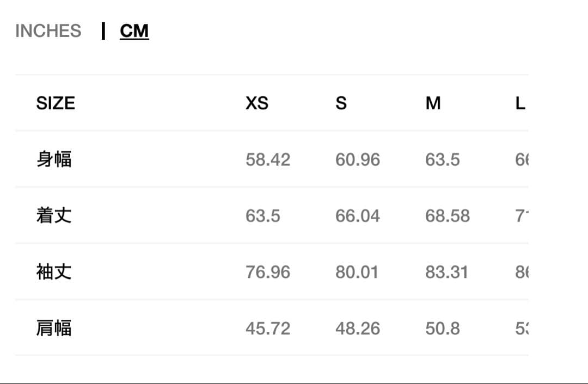Click XS shoulder width value 45.72
Image resolution: width=588 pixels, height=384 pixels.
tap(268, 329)
